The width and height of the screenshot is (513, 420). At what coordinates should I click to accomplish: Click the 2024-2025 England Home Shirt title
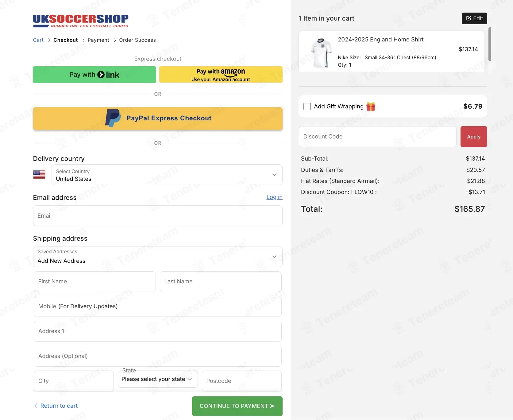point(380,40)
